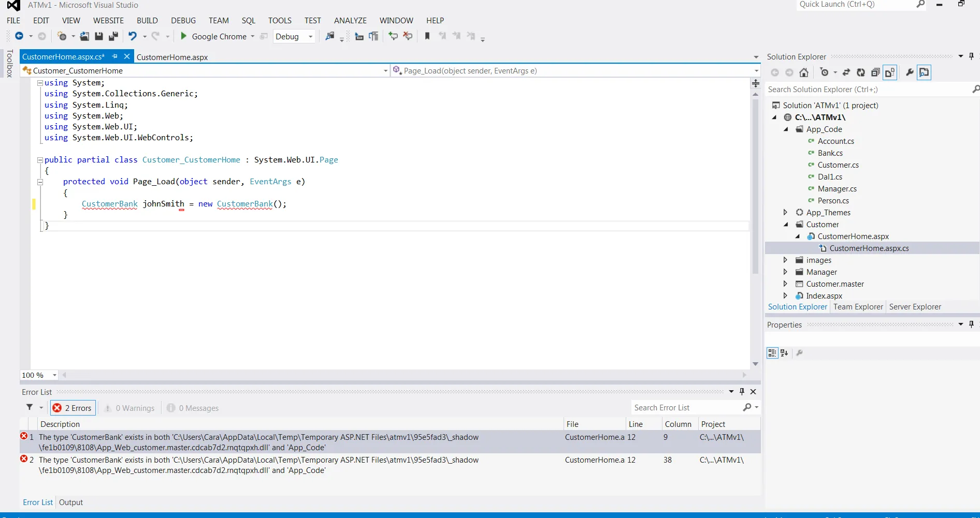980x518 pixels.
Task: Start debugging with the green play icon
Action: 183,36
